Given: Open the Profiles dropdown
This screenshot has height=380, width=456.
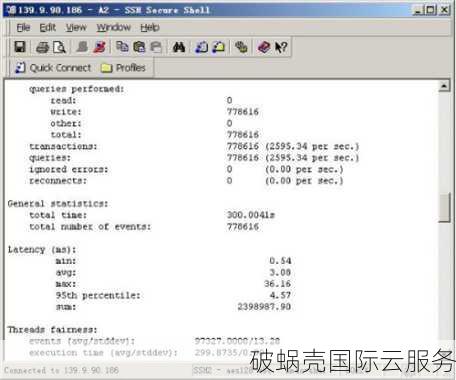Looking at the screenshot, I should point(131,68).
